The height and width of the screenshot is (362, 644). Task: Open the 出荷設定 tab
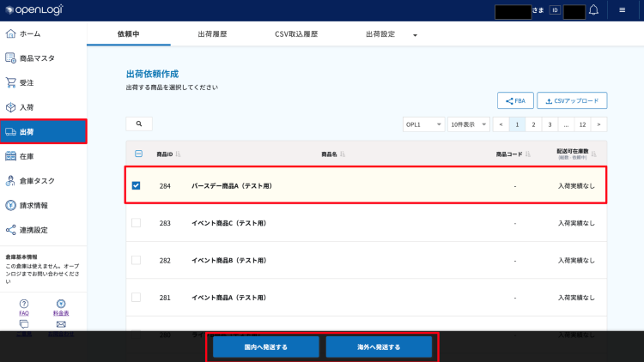coord(380,34)
